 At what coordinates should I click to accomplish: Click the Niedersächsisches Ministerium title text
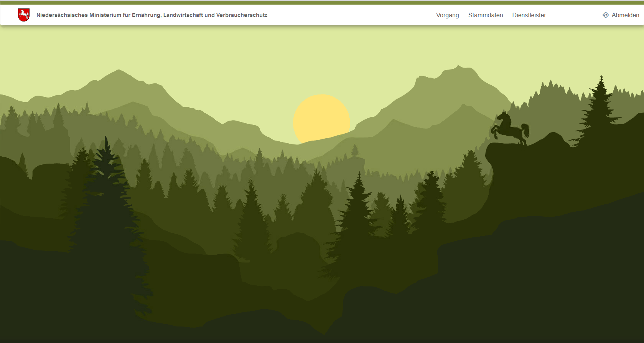click(152, 15)
